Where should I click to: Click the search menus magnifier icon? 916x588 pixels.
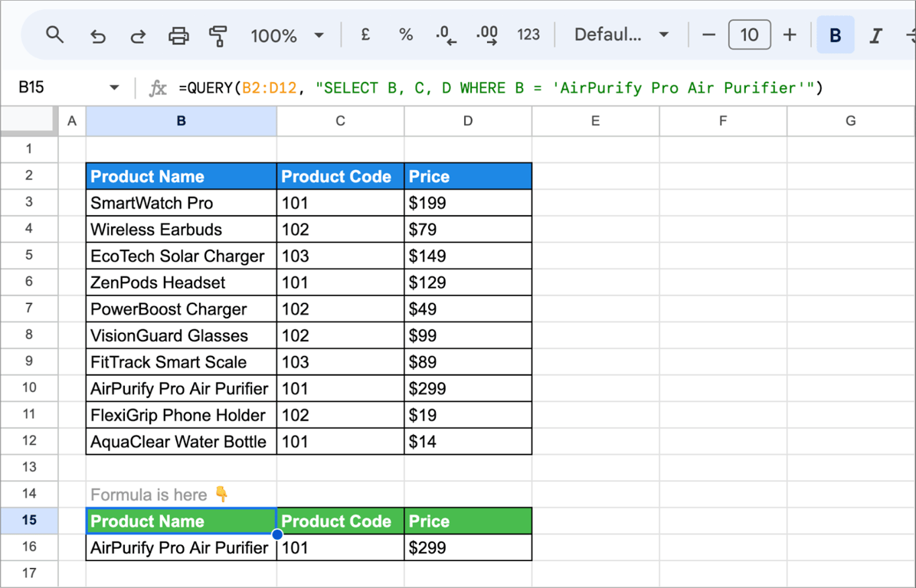[x=54, y=36]
